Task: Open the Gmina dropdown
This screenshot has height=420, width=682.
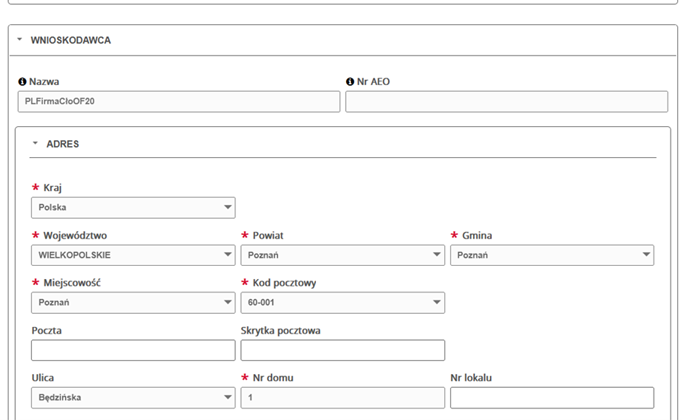Action: [x=552, y=255]
